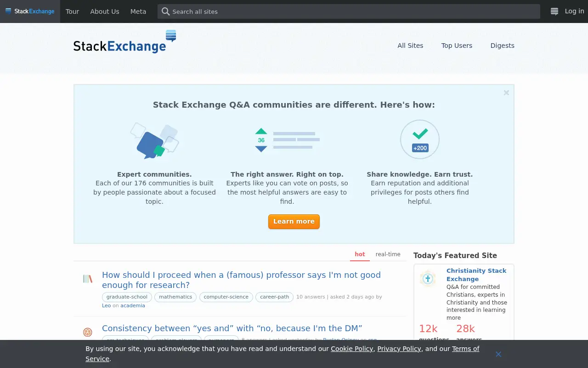Click the search magnifier icon
This screenshot has width=588, height=368.
point(166,11)
